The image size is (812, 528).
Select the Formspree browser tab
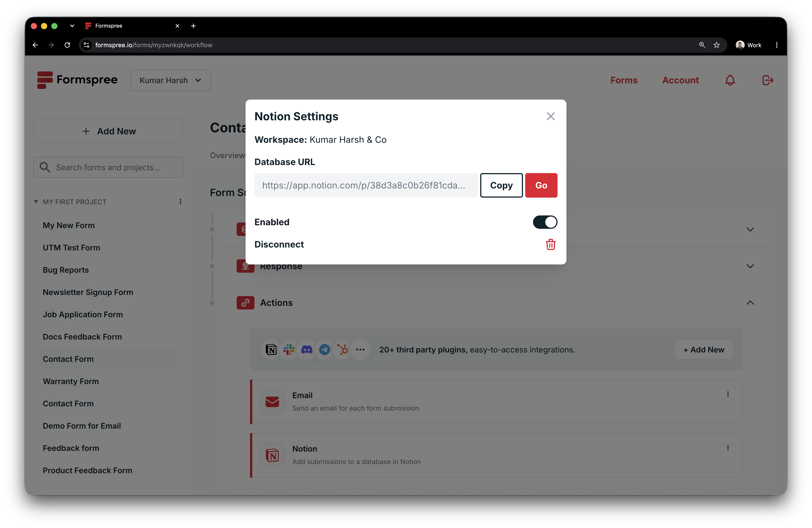[x=133, y=26]
